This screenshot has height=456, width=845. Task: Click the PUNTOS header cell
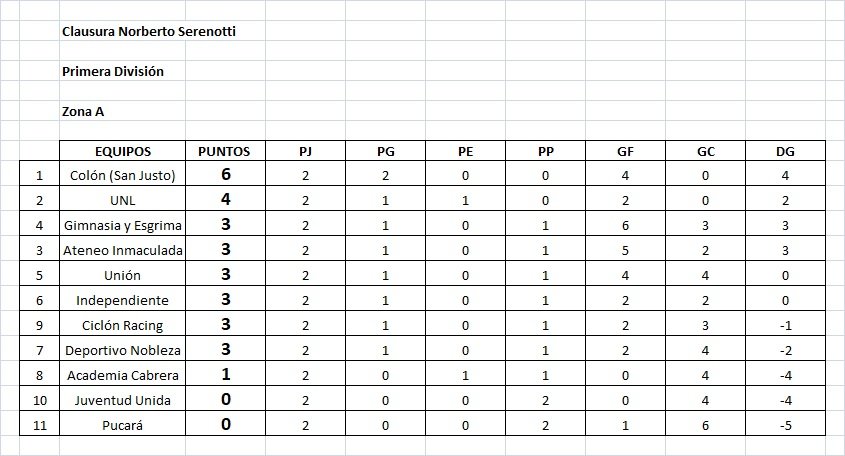[224, 151]
